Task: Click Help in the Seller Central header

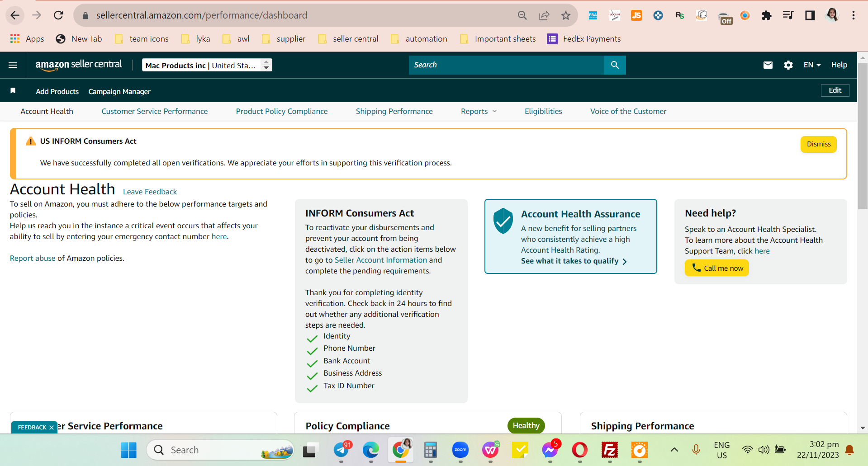Action: pos(839,65)
